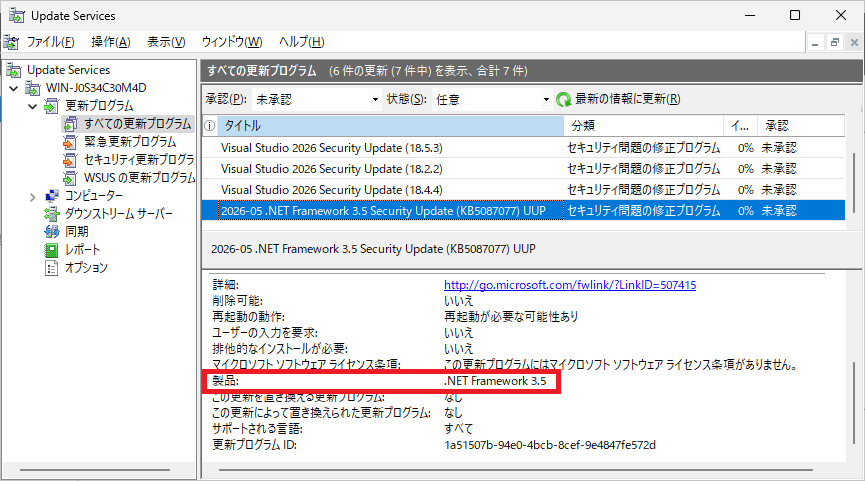Select Visual Studio 2026 Security Update (18.5.3)
Image resolution: width=865 pixels, height=481 pixels.
(523, 148)
